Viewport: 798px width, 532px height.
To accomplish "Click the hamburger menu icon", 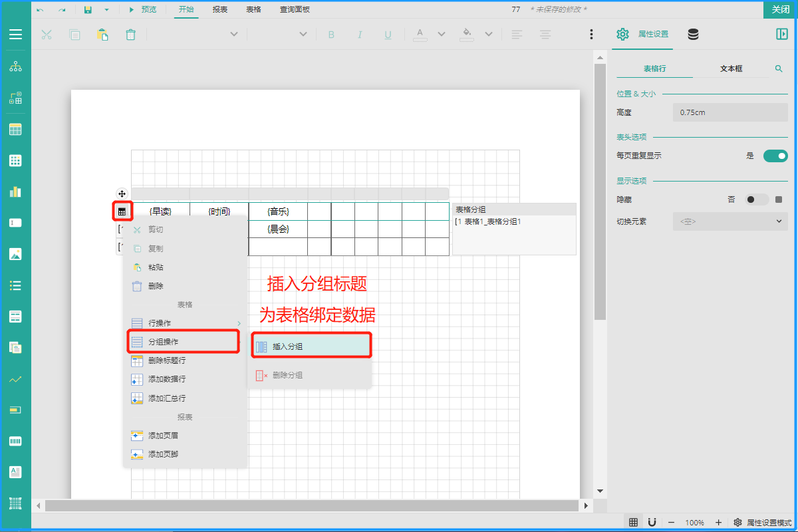I will point(15,35).
